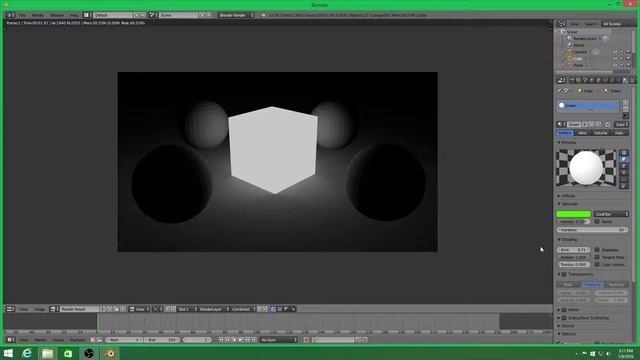Open the Window menu
The image size is (640, 360).
[57, 15]
